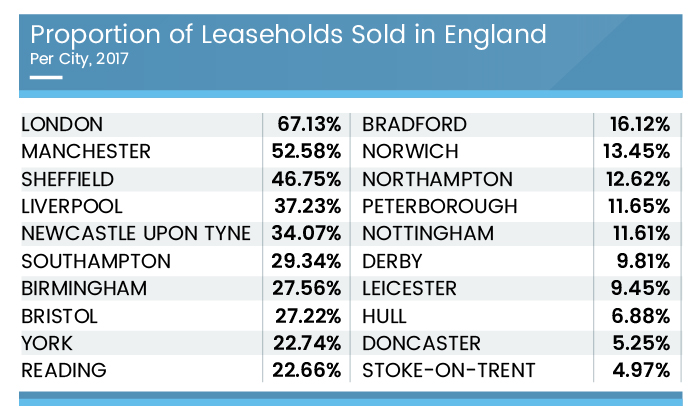
Task: Select the NORTHAMPTON city name
Action: coord(437,180)
